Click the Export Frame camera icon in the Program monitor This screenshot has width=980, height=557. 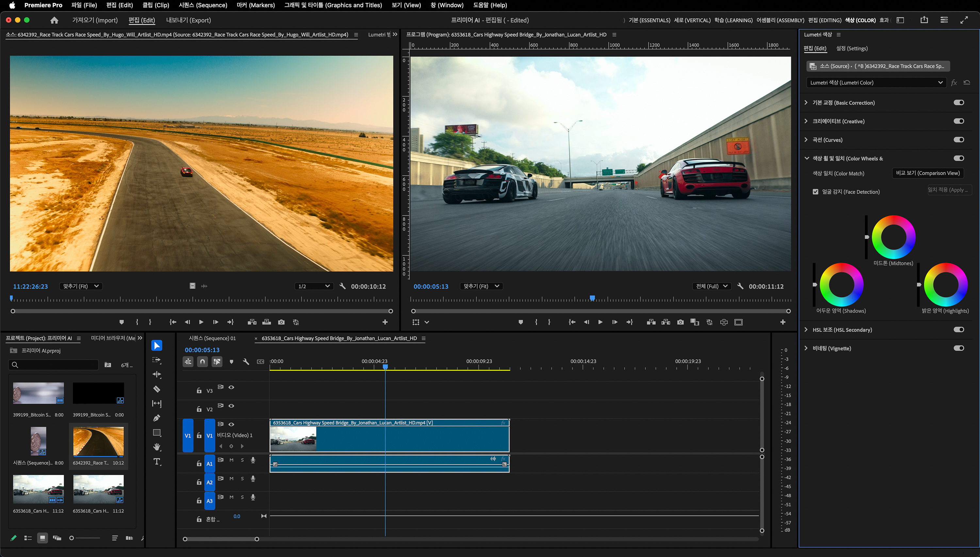pos(680,322)
